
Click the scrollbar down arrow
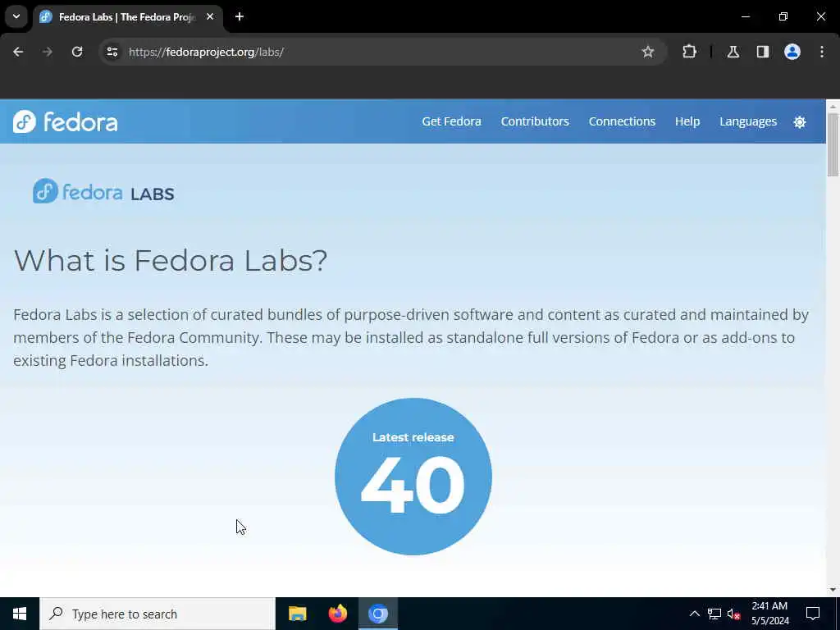pos(833,590)
